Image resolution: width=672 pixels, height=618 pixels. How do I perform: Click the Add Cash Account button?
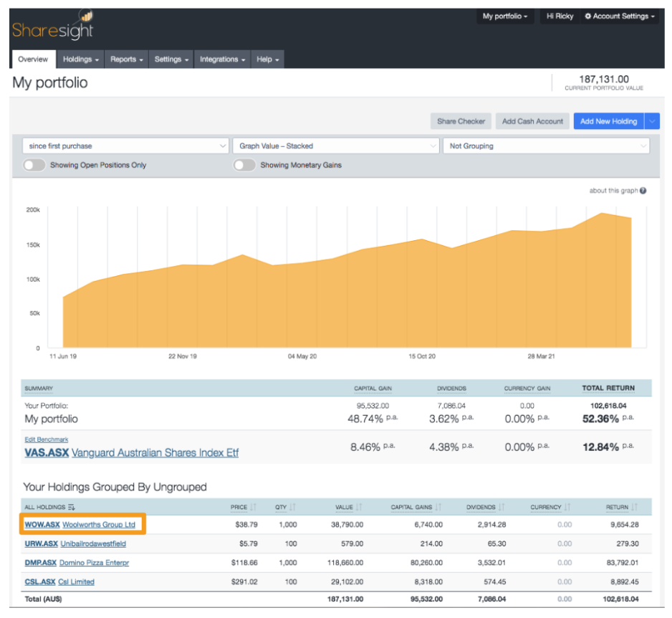(532, 121)
